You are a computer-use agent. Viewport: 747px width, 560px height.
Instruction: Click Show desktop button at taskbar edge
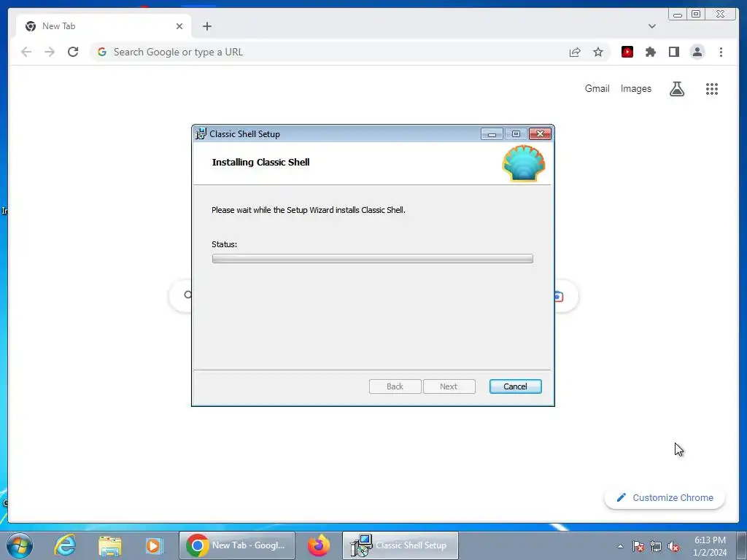coord(743,545)
